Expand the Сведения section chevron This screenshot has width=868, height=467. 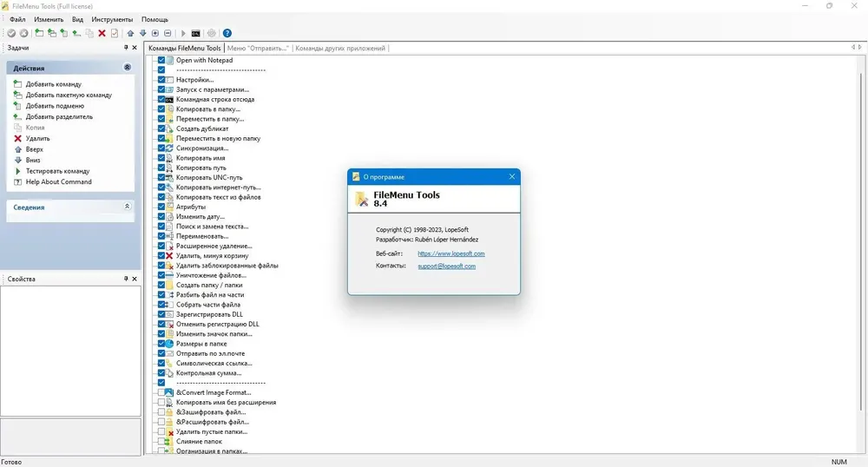128,207
